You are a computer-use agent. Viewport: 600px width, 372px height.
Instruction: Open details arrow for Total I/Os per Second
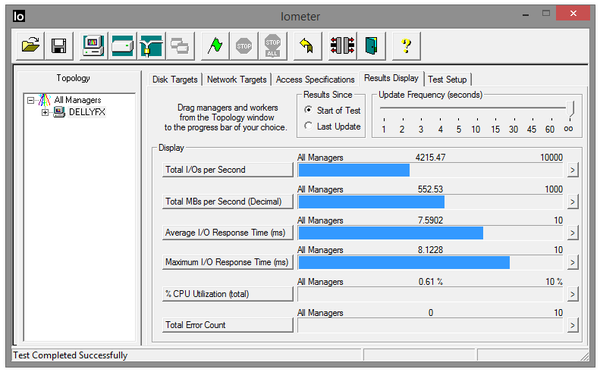[572, 170]
